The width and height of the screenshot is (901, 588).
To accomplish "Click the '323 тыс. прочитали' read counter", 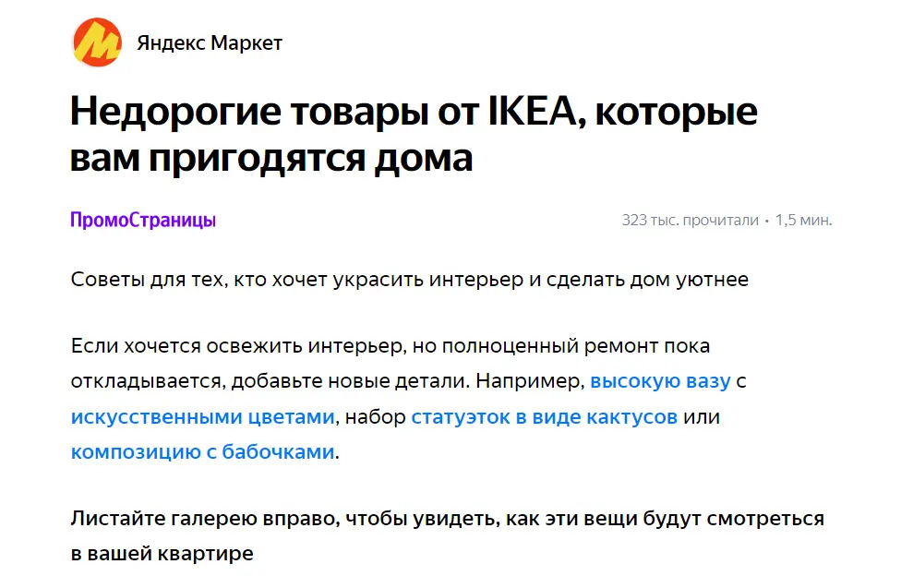I will (x=690, y=221).
